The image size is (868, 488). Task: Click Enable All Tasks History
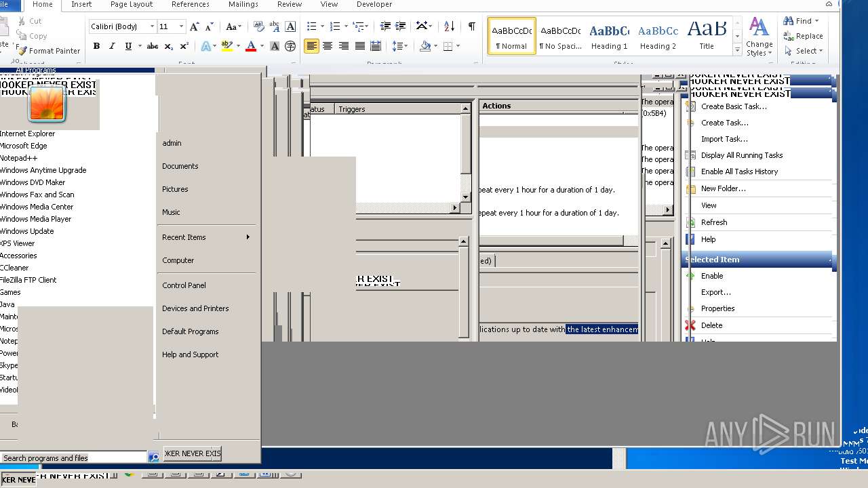[x=739, y=171]
